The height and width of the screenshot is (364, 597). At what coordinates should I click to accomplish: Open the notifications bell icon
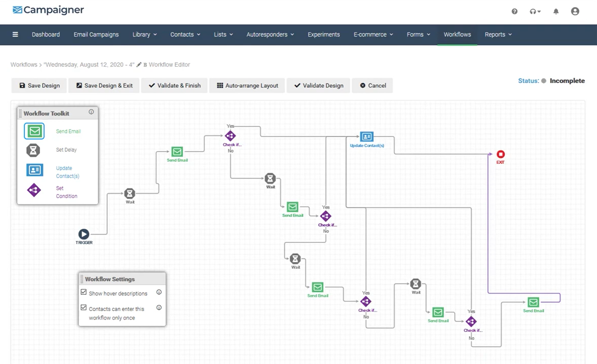556,12
